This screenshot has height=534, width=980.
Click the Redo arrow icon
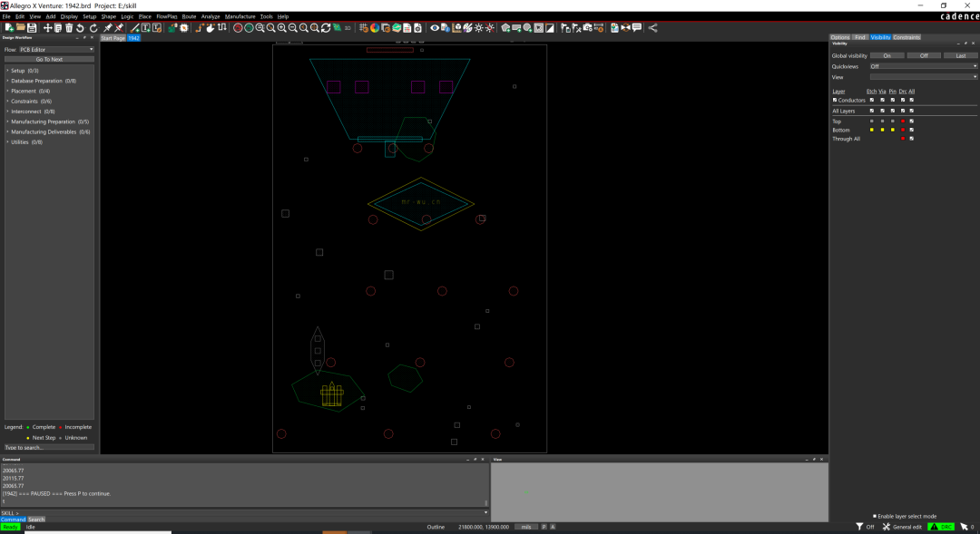coord(93,27)
